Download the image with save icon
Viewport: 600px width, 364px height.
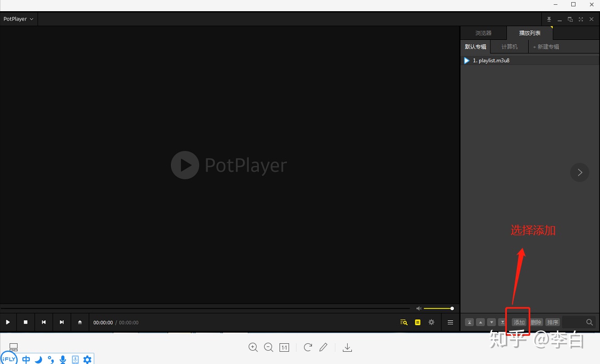347,347
